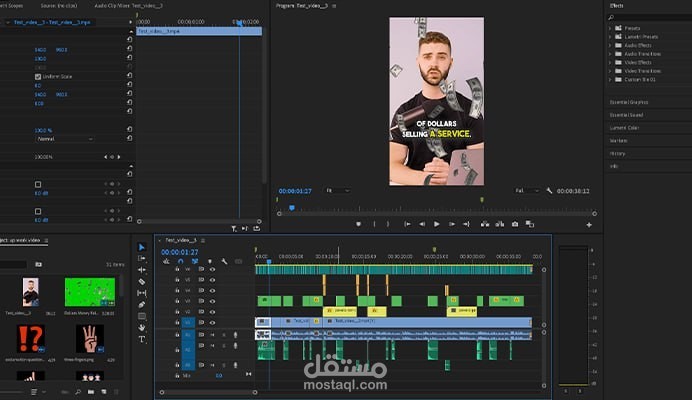Open the Essential Sound panel
692x400 pixels.
tap(626, 115)
